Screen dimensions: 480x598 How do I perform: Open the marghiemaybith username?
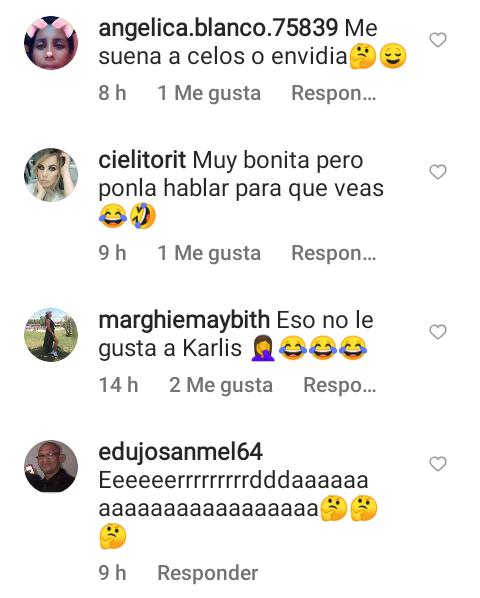tap(184, 320)
